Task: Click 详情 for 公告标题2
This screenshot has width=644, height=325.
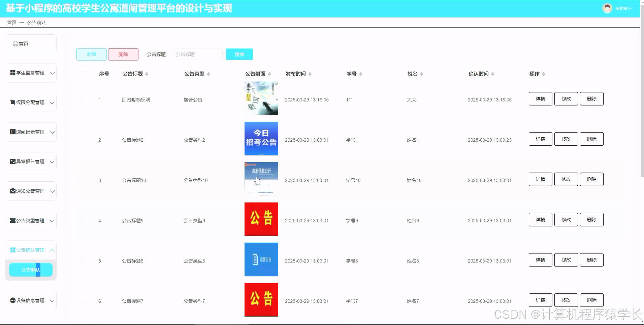Action: coord(540,139)
